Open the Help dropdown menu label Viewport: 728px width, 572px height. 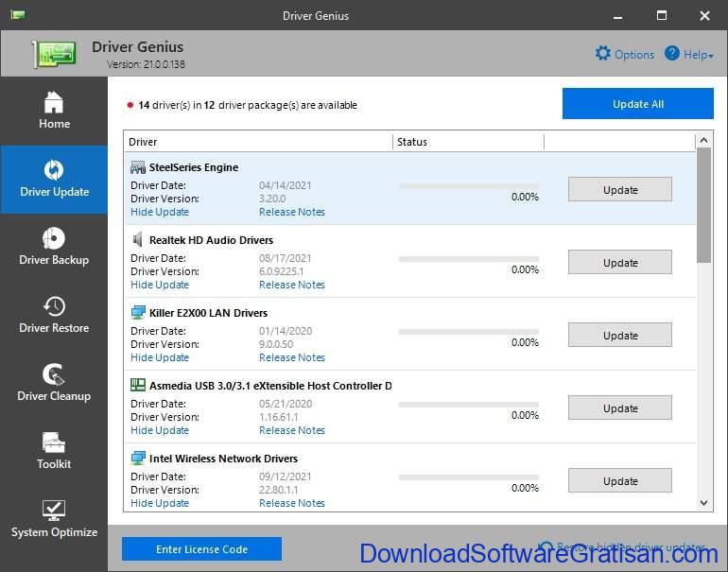[699, 55]
